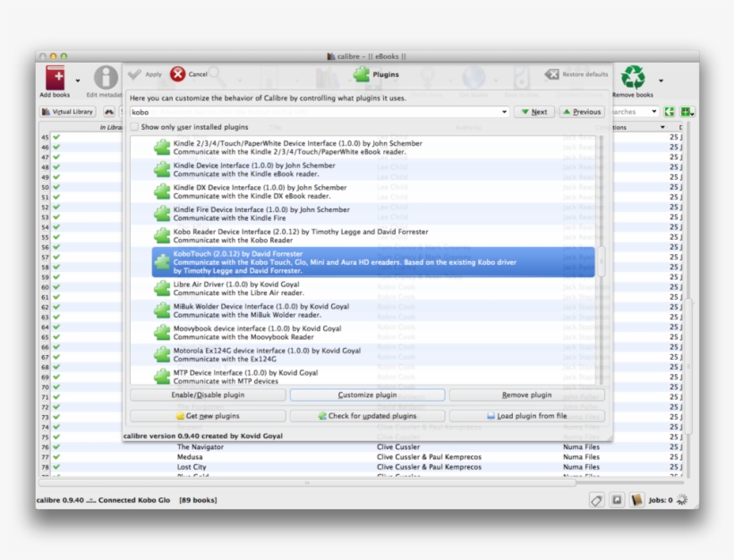Click the green save search icon

pyautogui.click(x=687, y=112)
